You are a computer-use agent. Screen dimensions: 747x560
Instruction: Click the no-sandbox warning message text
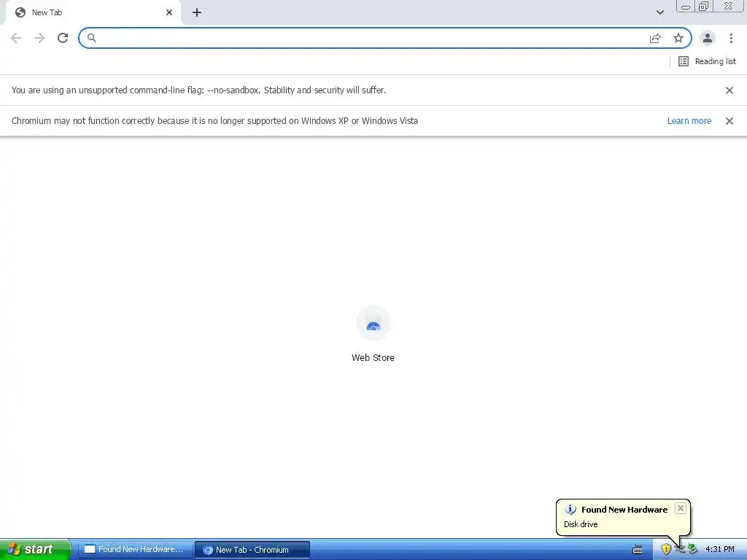point(198,90)
